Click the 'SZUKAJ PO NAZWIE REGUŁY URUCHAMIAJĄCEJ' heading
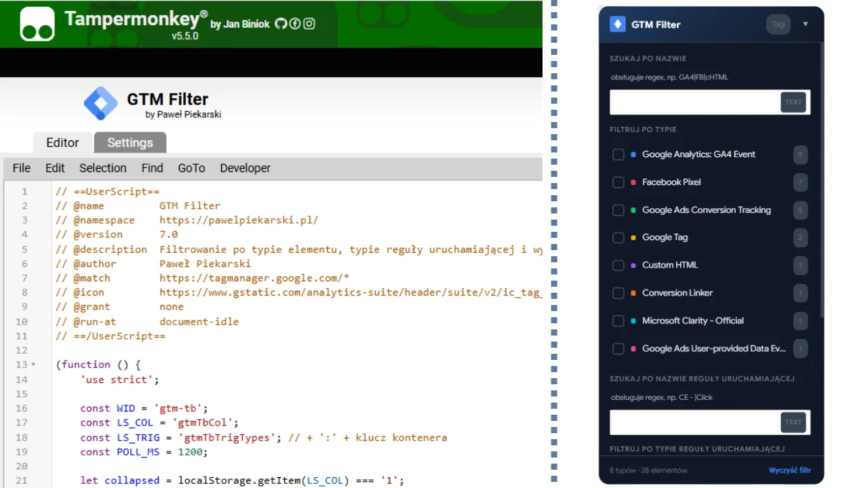 (x=702, y=379)
